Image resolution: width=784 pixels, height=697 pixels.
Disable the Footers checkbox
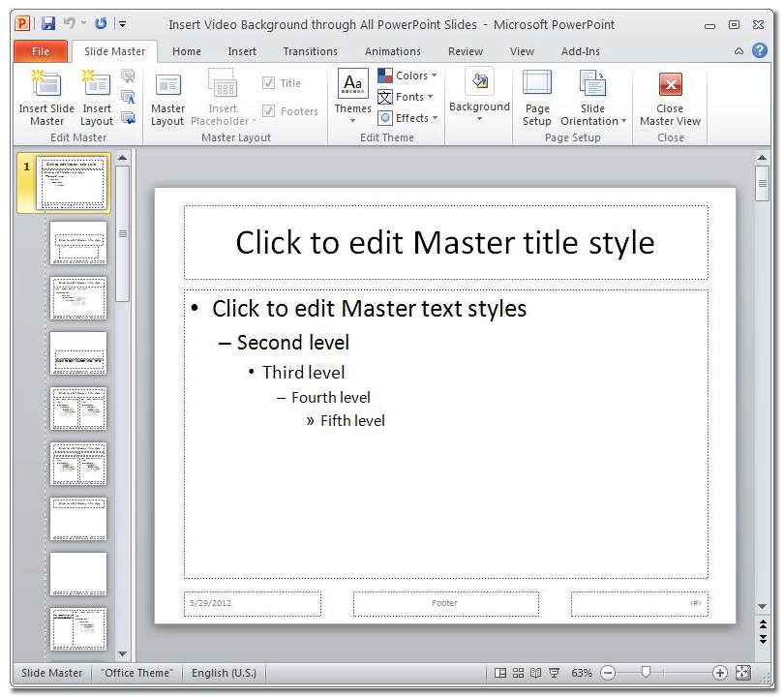pyautogui.click(x=268, y=110)
